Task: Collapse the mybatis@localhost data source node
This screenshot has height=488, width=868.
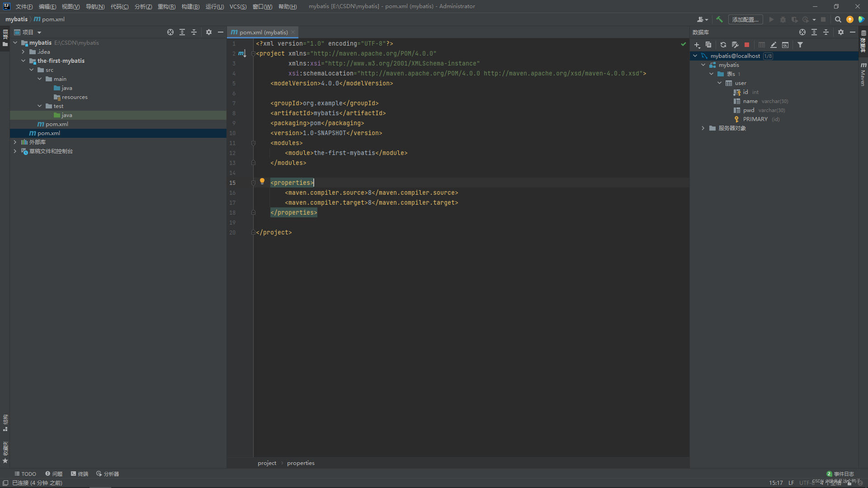Action: (695, 56)
